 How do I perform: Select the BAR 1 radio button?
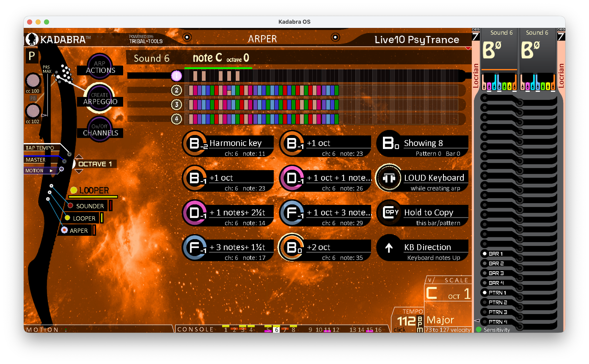[484, 254]
